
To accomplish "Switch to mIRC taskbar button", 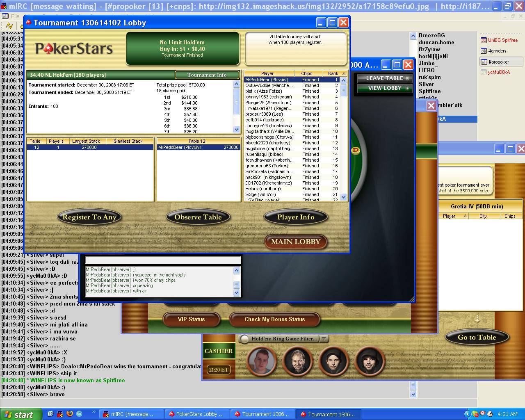I will 132,414.
